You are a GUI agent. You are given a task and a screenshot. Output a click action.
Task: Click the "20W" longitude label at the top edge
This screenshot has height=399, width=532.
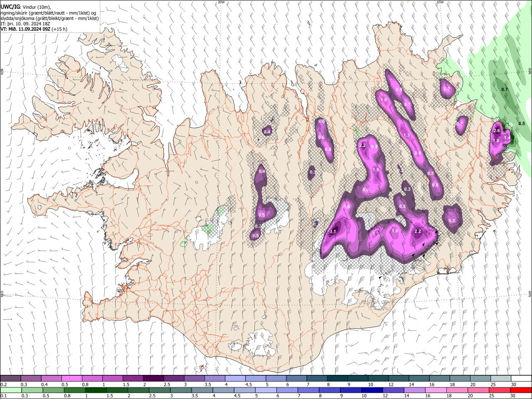221,2
